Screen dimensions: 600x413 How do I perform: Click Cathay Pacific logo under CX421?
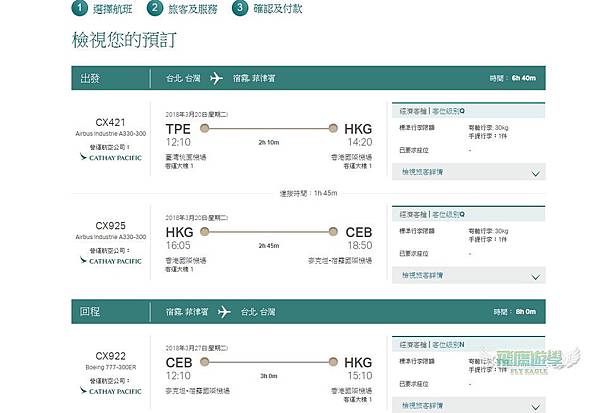pos(111,157)
